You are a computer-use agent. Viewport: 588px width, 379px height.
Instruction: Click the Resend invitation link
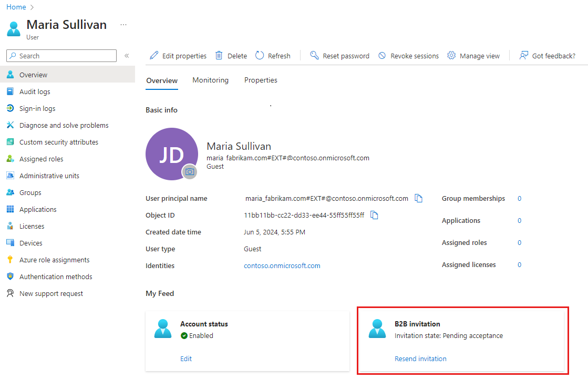click(420, 358)
